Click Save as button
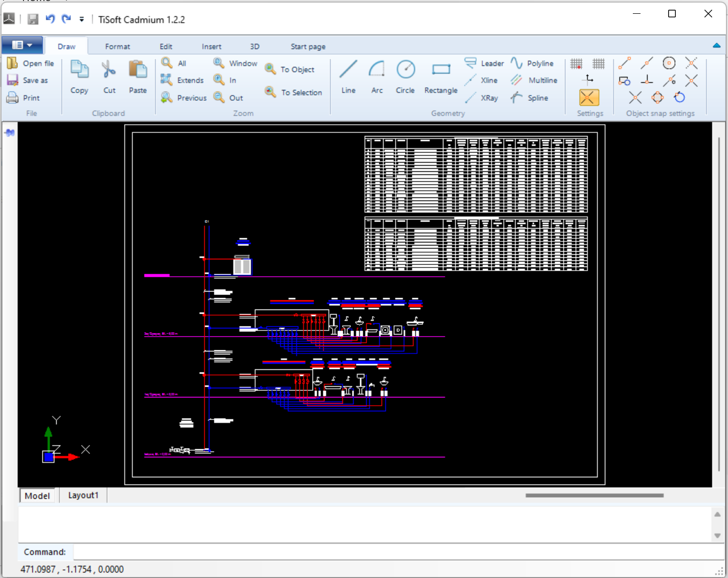 (28, 80)
